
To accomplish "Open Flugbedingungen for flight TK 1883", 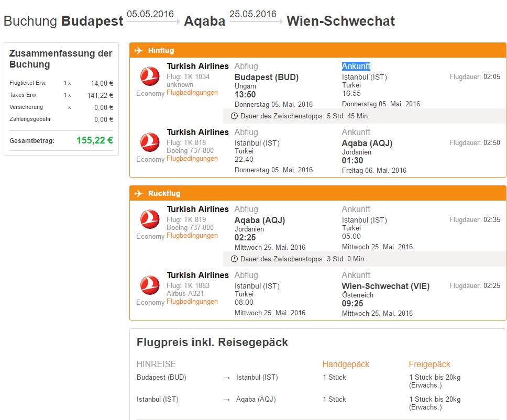I will point(192,302).
